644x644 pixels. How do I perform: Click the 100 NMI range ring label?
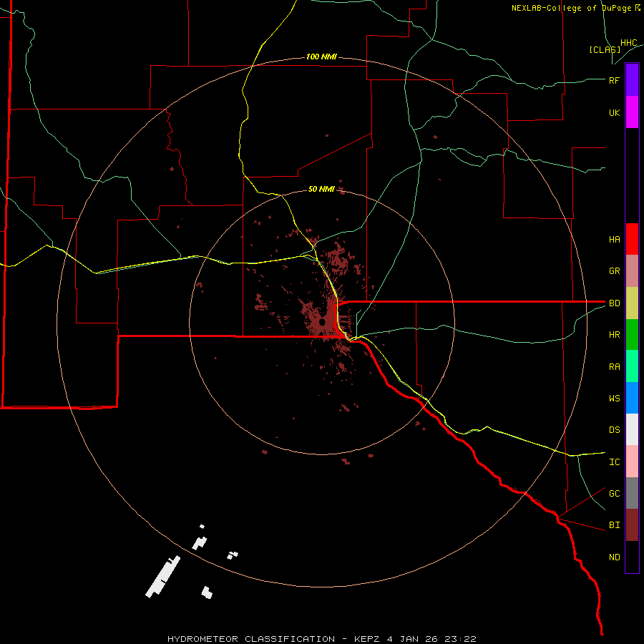[x=321, y=57]
